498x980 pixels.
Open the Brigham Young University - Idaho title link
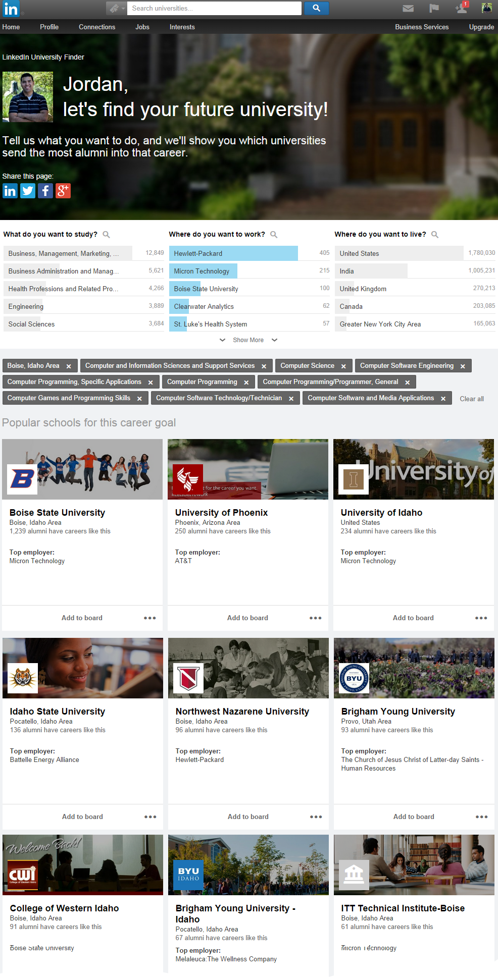[235, 913]
